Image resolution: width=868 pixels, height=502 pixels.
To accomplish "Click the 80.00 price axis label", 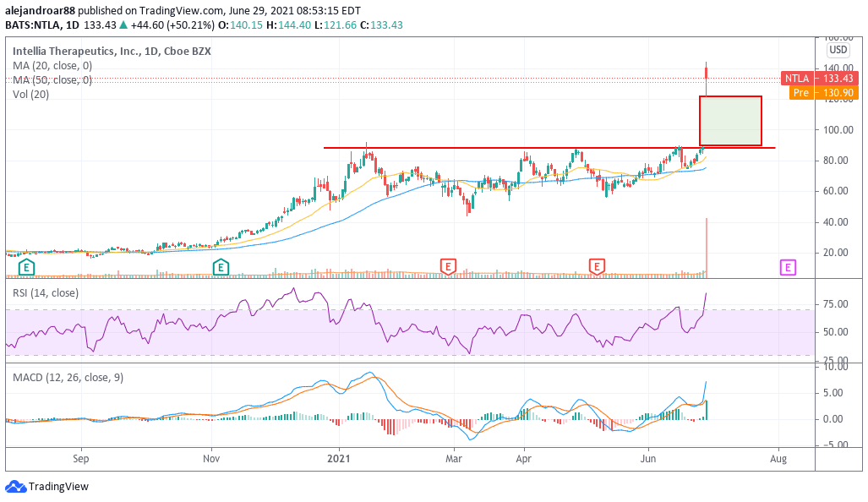I will point(835,161).
